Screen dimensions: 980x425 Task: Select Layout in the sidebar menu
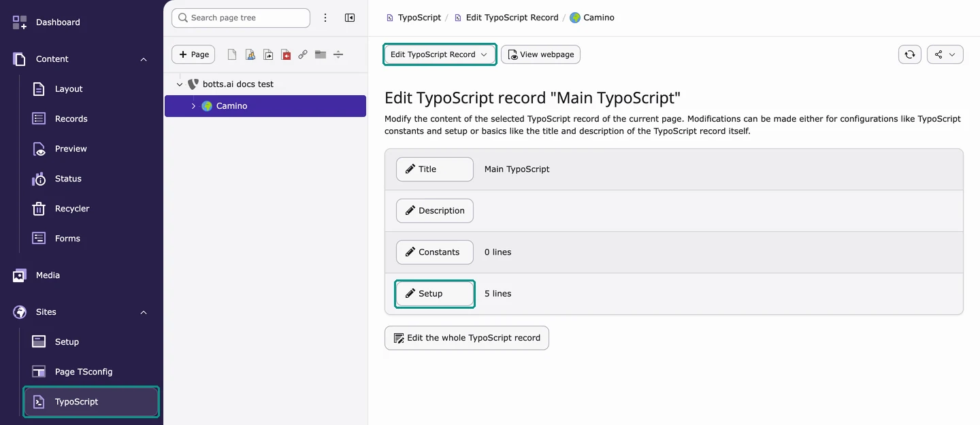tap(69, 89)
